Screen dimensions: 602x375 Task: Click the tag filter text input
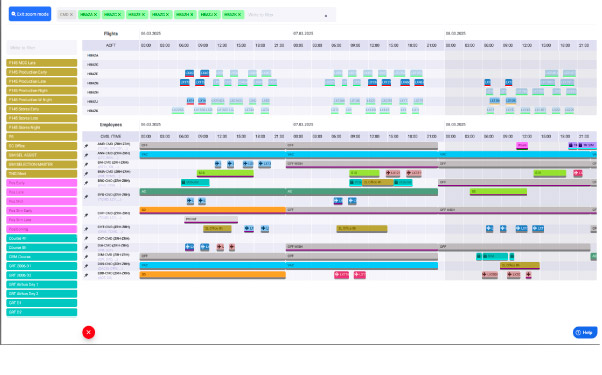283,15
